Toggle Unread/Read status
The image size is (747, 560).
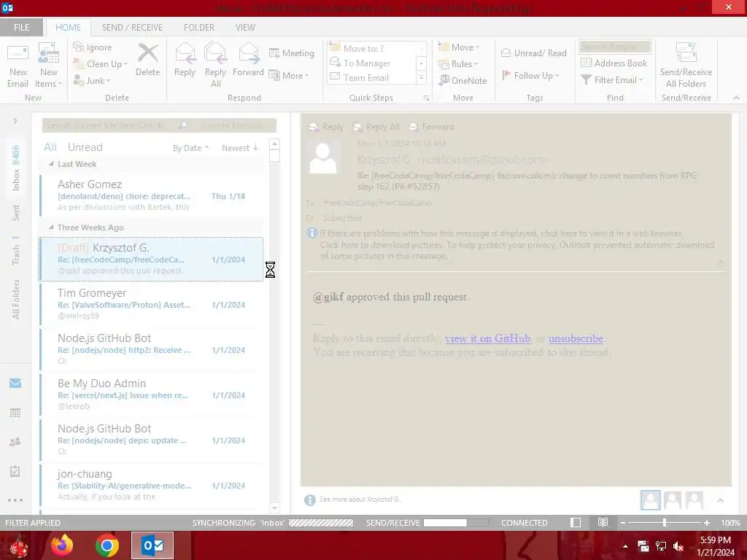pyautogui.click(x=534, y=52)
